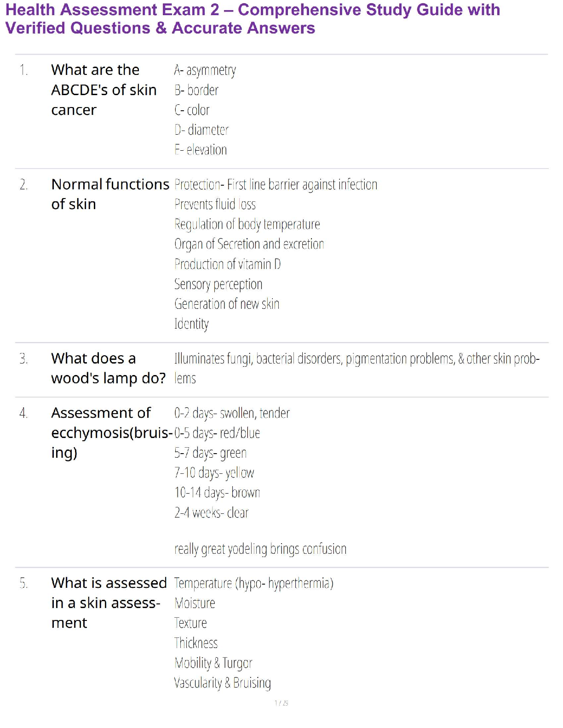Click the 'D- diameter' answer line
The image size is (563, 728).
[x=201, y=130]
